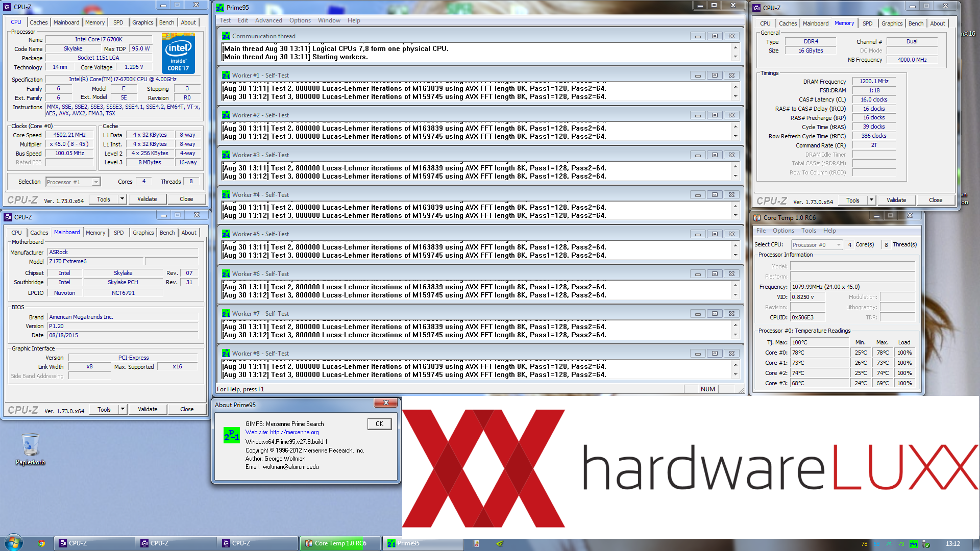Close the Worker #6 sub-window
The width and height of the screenshot is (980, 551).
point(731,274)
